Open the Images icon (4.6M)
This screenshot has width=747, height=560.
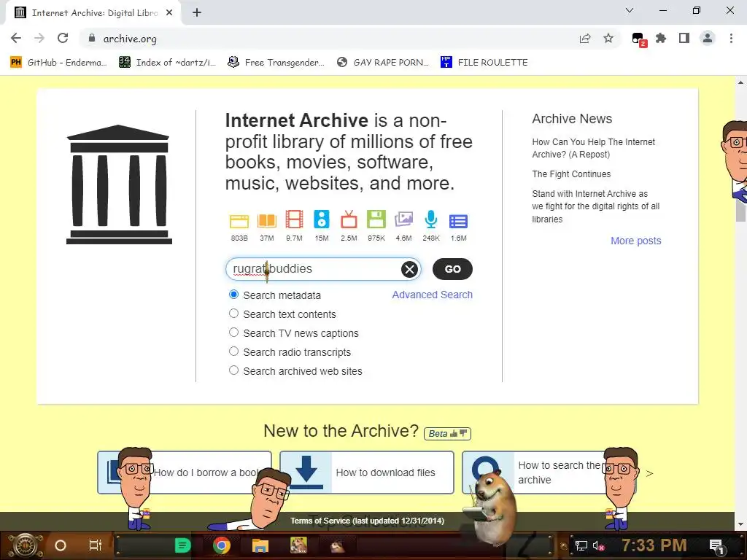click(403, 219)
